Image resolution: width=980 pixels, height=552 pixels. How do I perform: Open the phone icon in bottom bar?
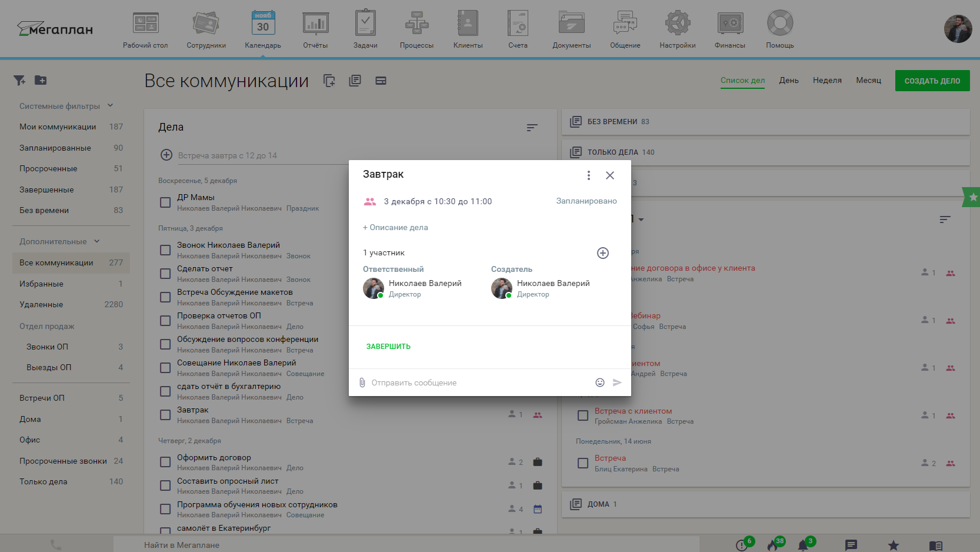click(56, 545)
